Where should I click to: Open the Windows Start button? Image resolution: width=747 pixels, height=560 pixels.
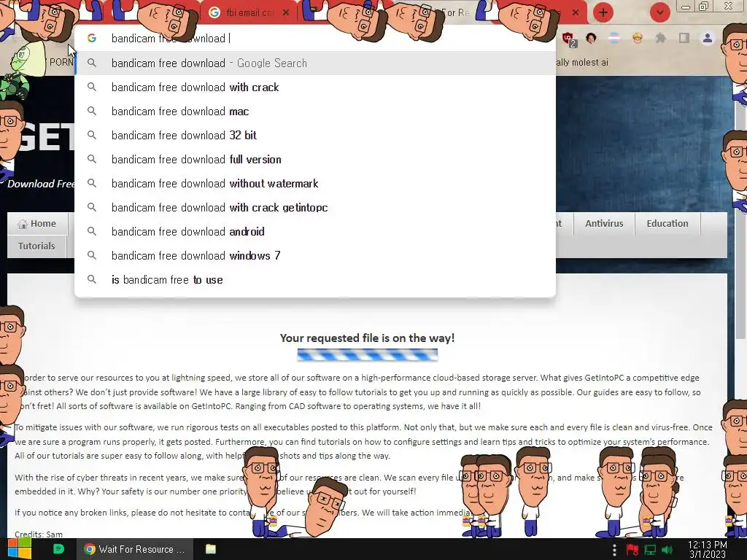(x=19, y=549)
